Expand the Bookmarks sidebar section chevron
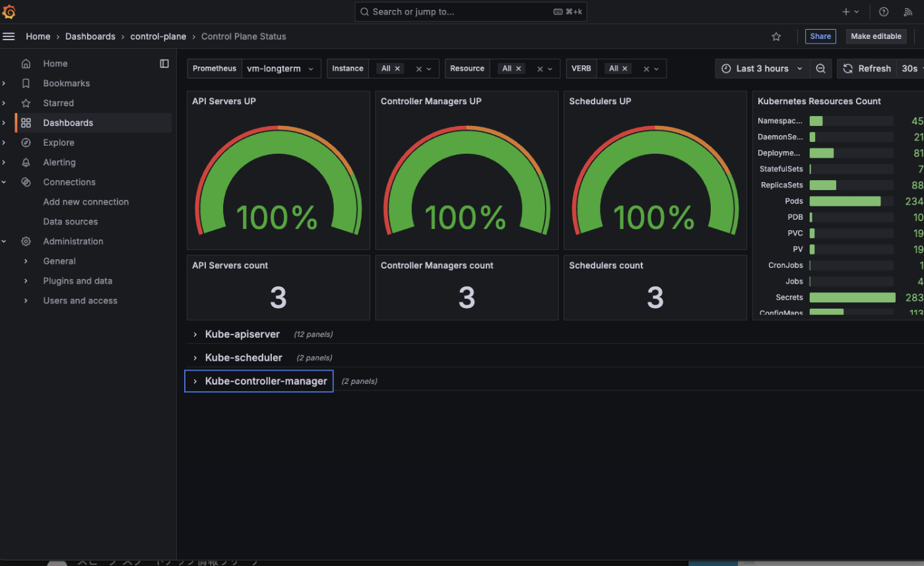The height and width of the screenshot is (566, 924). tap(4, 83)
